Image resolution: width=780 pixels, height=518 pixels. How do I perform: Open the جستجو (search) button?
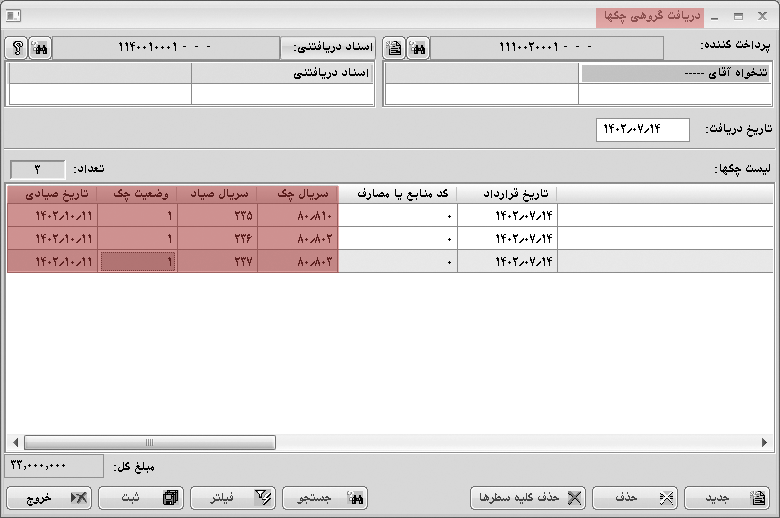coord(325,497)
